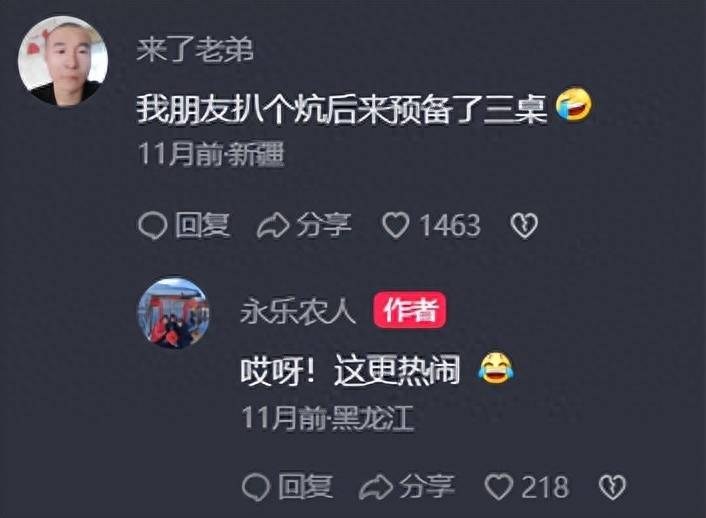Click share arrow icon on 来了老弟's comment
This screenshot has height=518, width=706.
[x=273, y=225]
